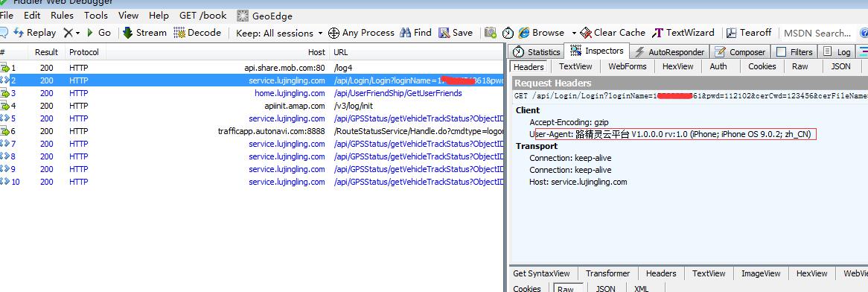Click the Tearoff toolbar button
The height and width of the screenshot is (292, 868).
coord(748,33)
